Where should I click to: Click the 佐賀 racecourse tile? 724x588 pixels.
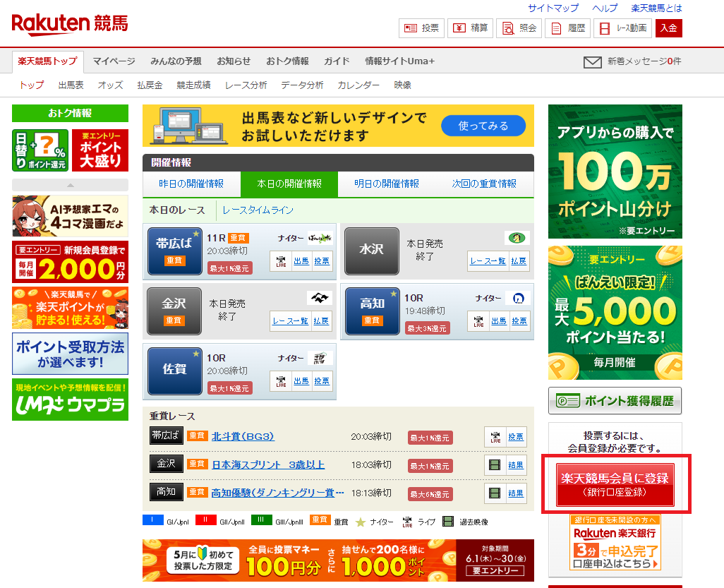click(174, 371)
